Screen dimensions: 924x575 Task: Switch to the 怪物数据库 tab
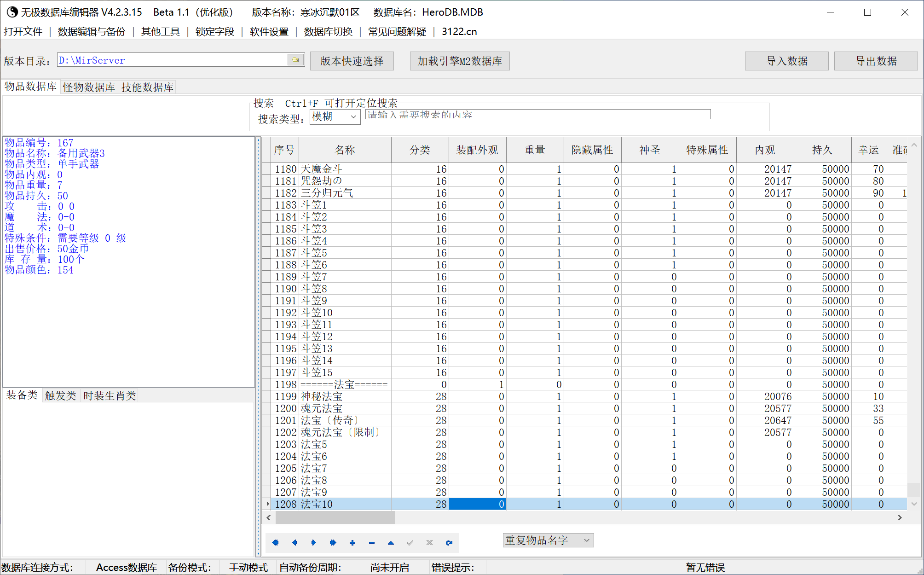[x=89, y=87]
